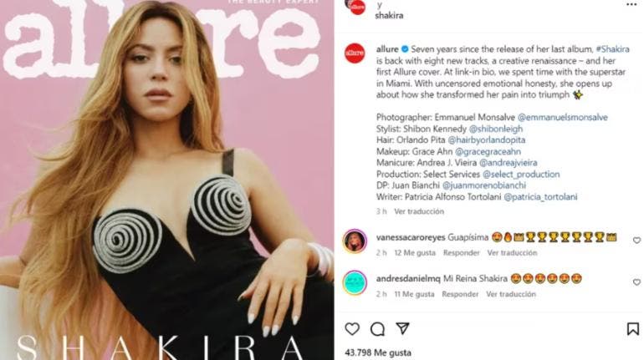The height and width of the screenshot is (360, 644).
Task: Reply to andresdanielmq's comment
Action: point(460,294)
